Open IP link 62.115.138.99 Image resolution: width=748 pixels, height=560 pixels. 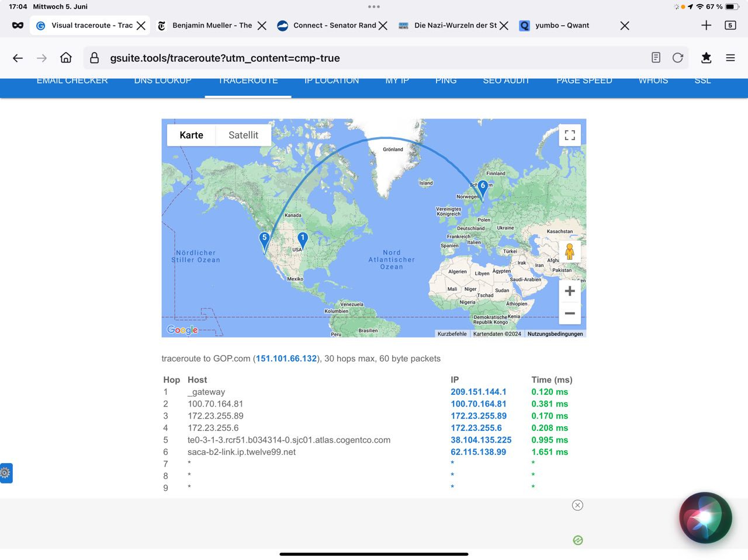(479, 452)
